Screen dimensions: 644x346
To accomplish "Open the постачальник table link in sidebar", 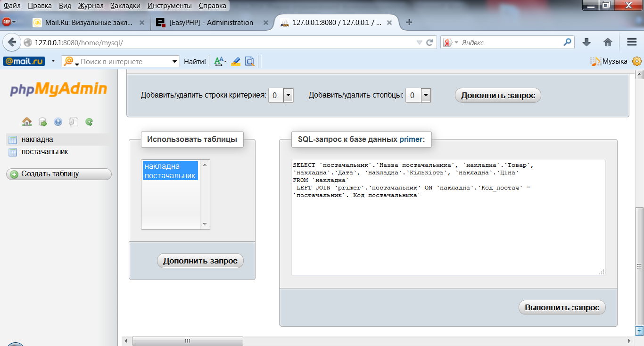I will coord(45,152).
